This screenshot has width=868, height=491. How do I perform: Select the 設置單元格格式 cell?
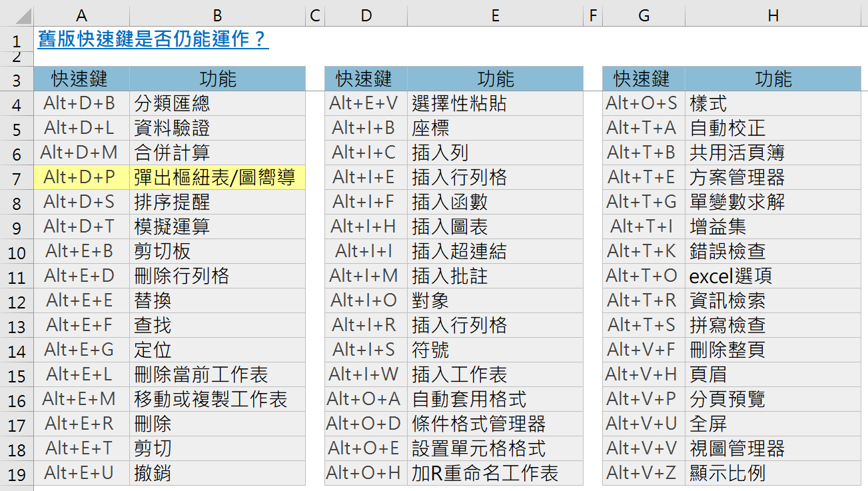coord(495,448)
